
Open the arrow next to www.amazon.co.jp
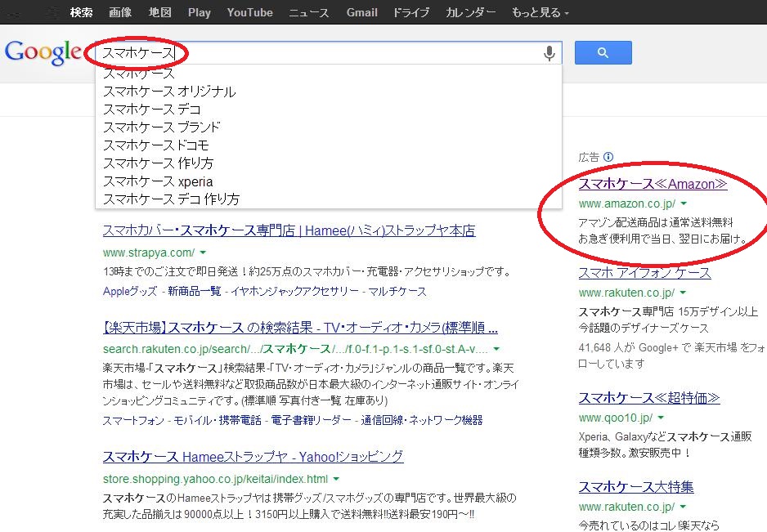click(684, 203)
